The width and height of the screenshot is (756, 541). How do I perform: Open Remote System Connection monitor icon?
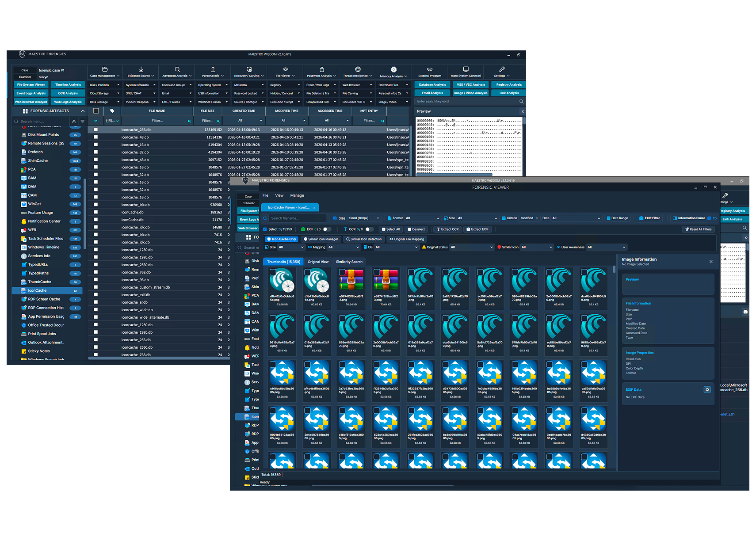pyautogui.click(x=466, y=69)
